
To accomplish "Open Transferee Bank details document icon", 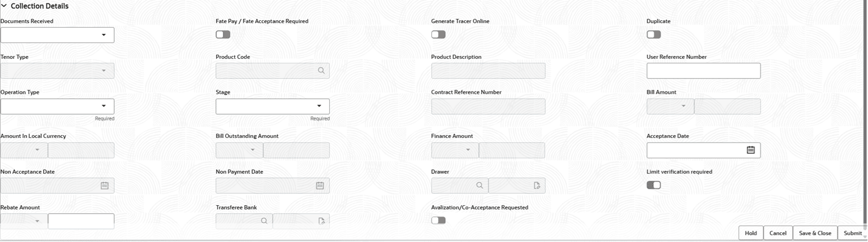I will 321,221.
